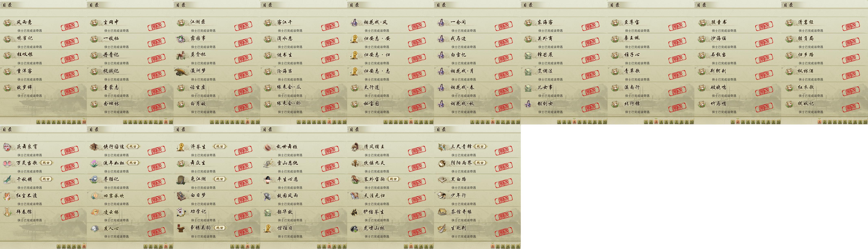Click the horse icon next to 塞外宝驹

(355, 179)
